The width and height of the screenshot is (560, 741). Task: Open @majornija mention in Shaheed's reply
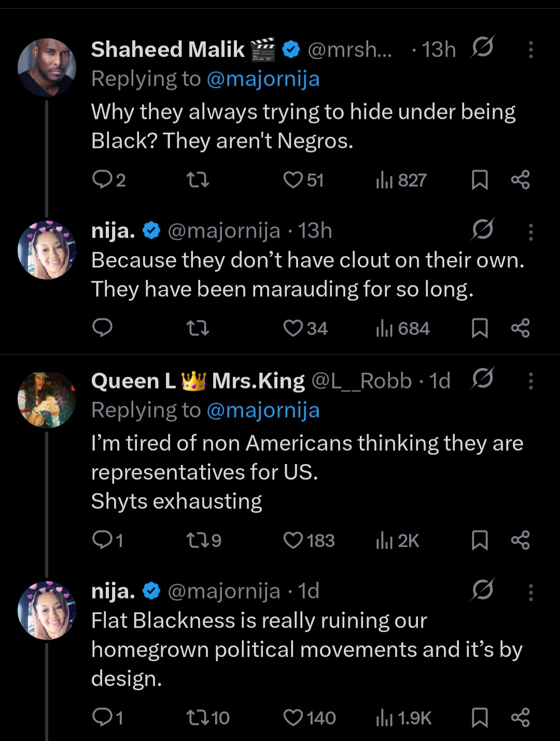coord(263,79)
